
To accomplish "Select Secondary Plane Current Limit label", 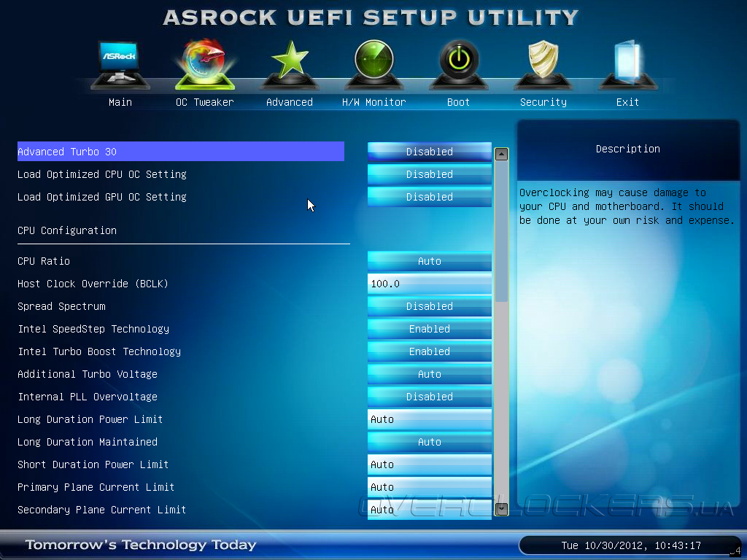I will [x=101, y=510].
